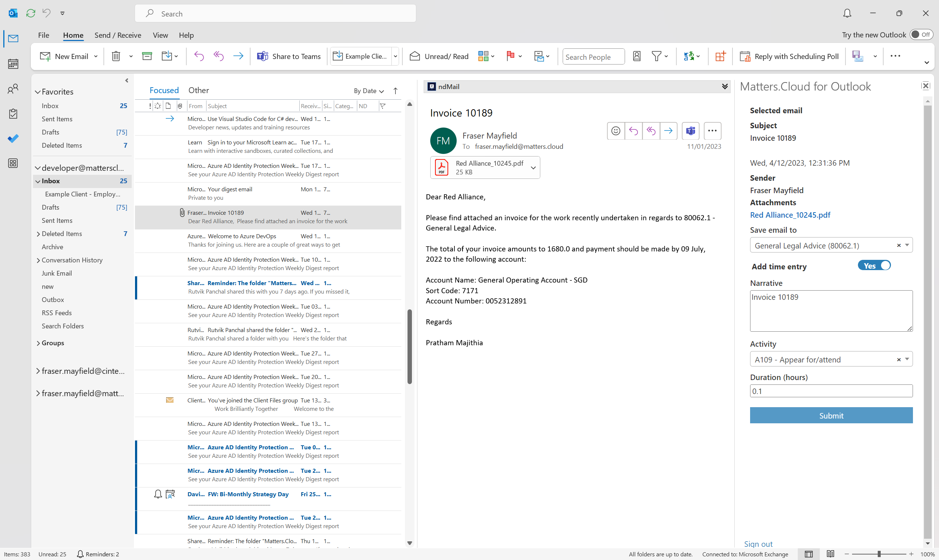Click the Submit button
Screen dimensions: 939x560
tap(831, 415)
